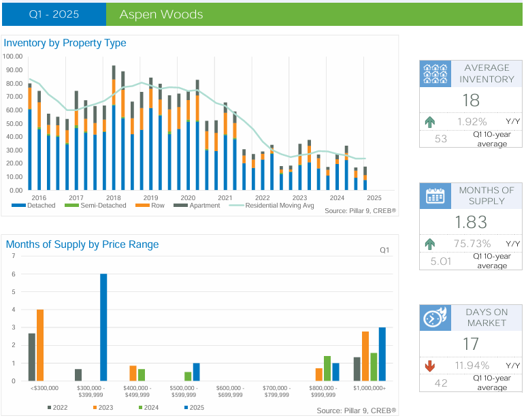The height and width of the screenshot is (420, 526).
Task: Click the source credit under the inventory chart
Action: (x=360, y=211)
